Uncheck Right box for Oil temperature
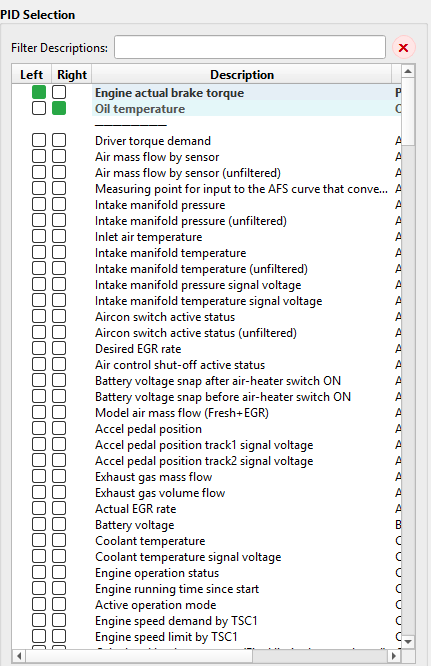Screen dimensions: 431x666 [x=59, y=108]
